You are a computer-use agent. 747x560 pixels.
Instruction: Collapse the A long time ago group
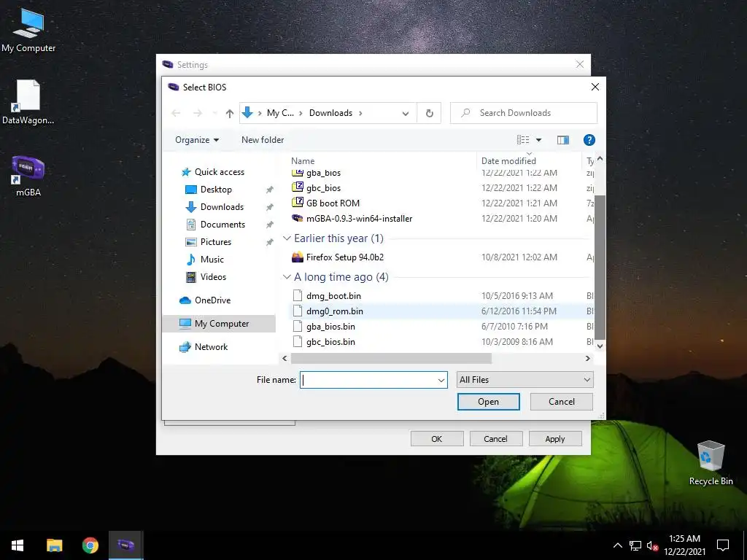(287, 277)
